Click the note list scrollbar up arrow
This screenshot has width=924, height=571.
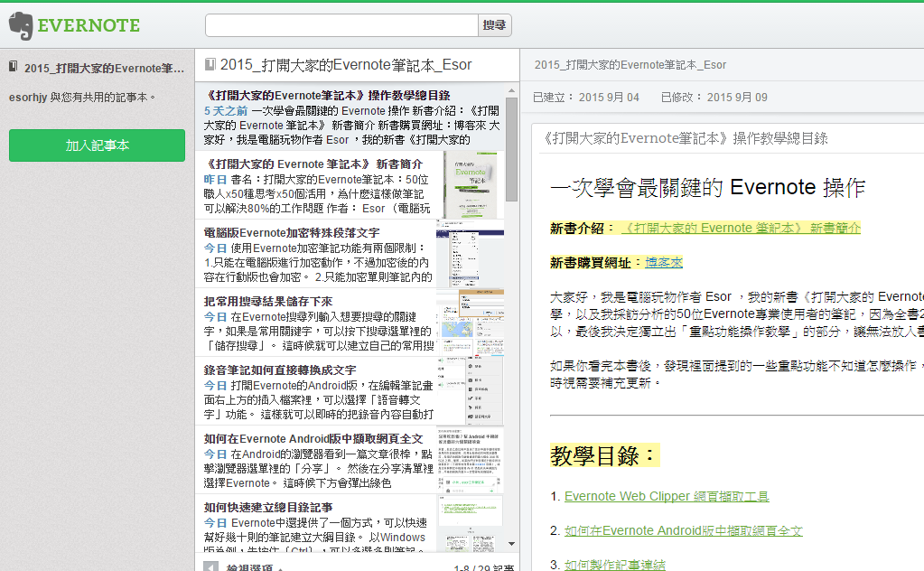[511, 90]
